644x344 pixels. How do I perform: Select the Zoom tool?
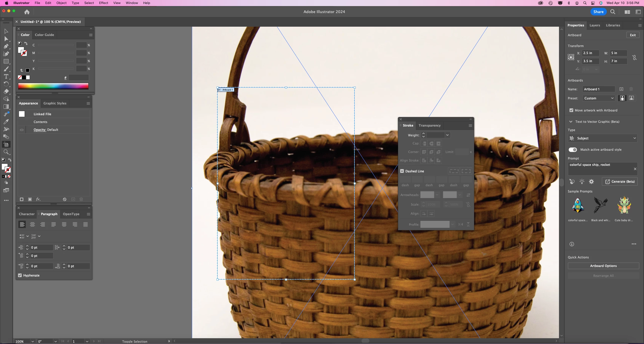pyautogui.click(x=6, y=152)
